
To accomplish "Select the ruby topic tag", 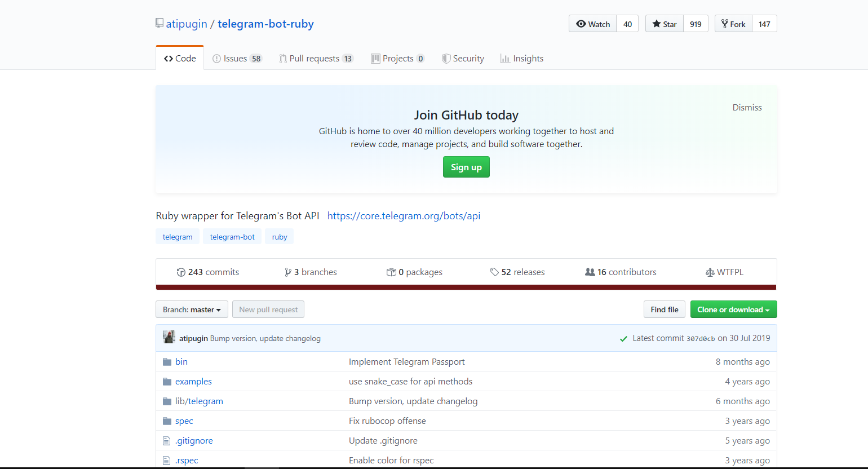I will coord(280,237).
